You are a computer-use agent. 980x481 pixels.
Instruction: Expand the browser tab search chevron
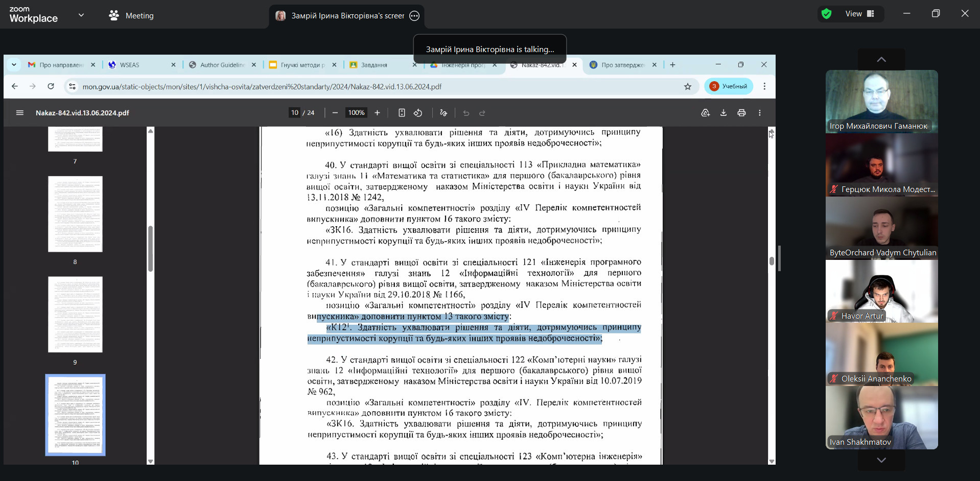point(14,65)
